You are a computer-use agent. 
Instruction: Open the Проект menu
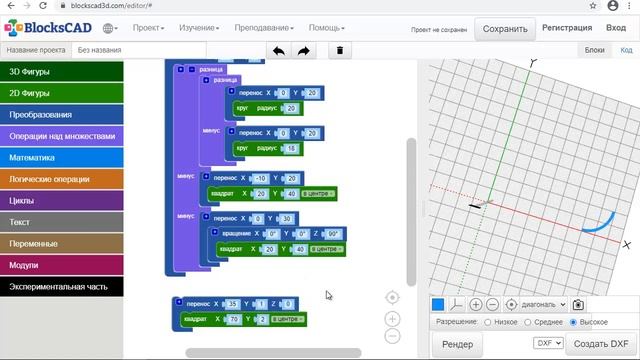tap(148, 28)
